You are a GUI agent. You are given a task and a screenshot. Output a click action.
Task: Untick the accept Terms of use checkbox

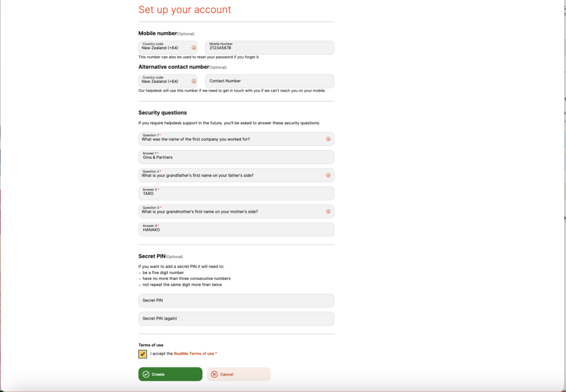(143, 354)
